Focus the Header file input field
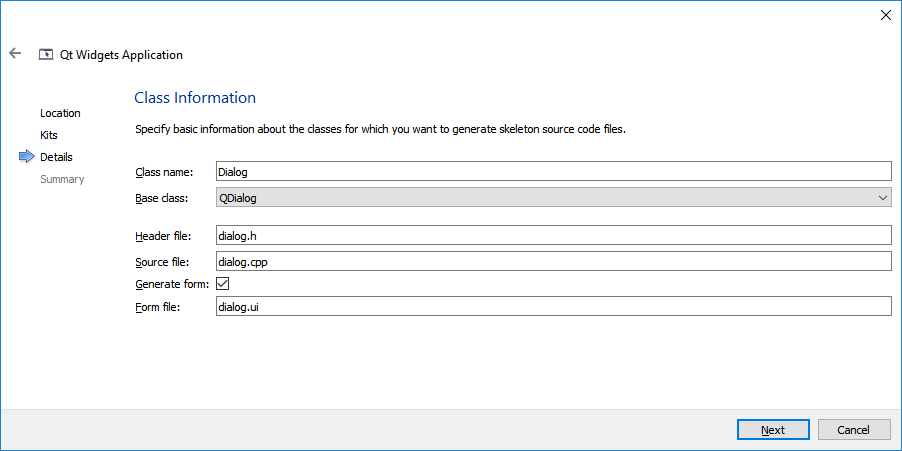 pos(553,235)
